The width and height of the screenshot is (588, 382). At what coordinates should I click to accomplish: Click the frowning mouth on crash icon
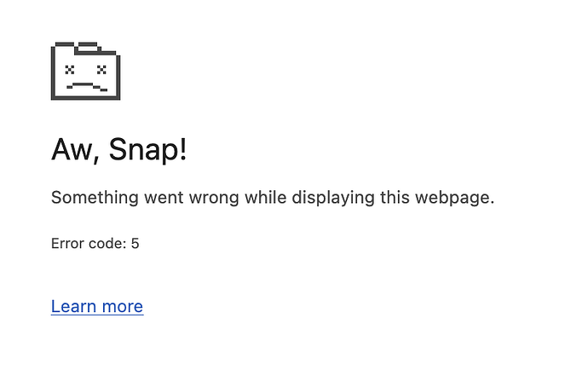click(87, 87)
